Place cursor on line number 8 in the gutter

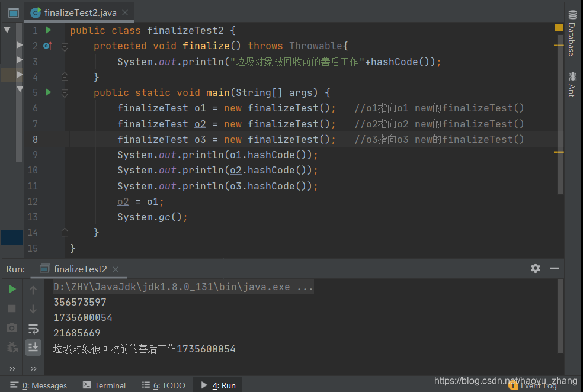coord(35,139)
